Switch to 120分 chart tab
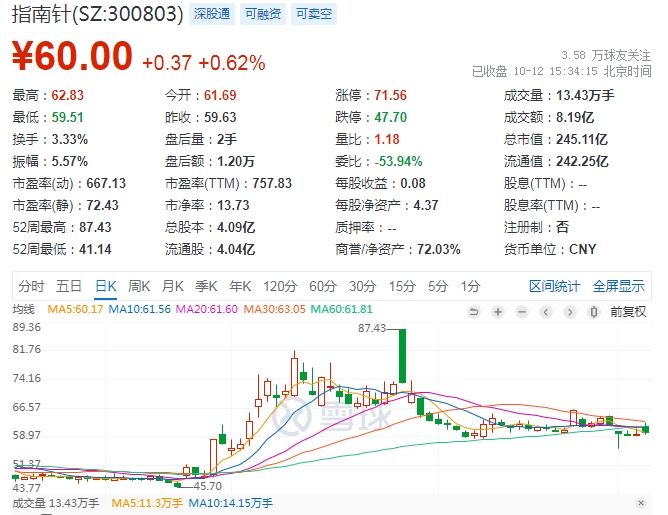The image size is (668, 515). 280,286
